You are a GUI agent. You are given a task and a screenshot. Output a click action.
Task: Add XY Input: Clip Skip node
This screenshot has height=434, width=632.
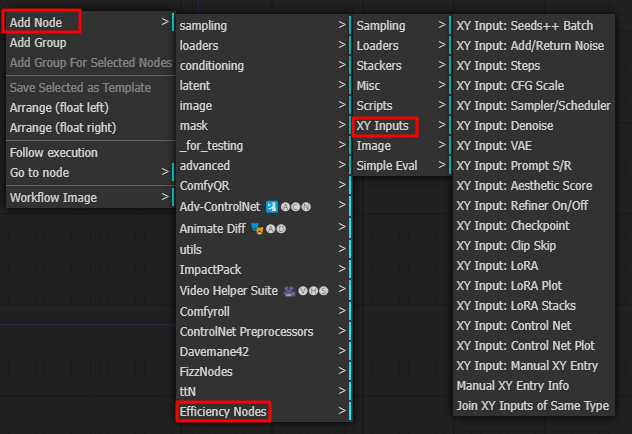tap(534, 246)
